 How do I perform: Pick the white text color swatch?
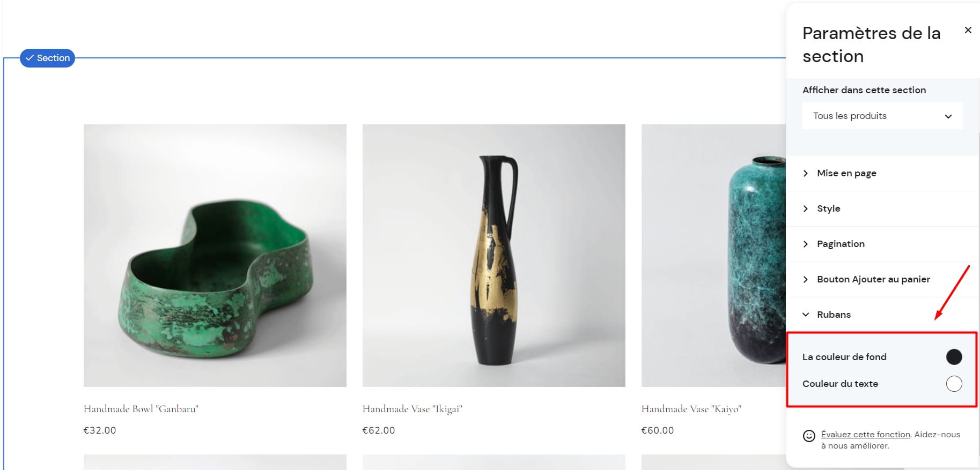coord(954,384)
